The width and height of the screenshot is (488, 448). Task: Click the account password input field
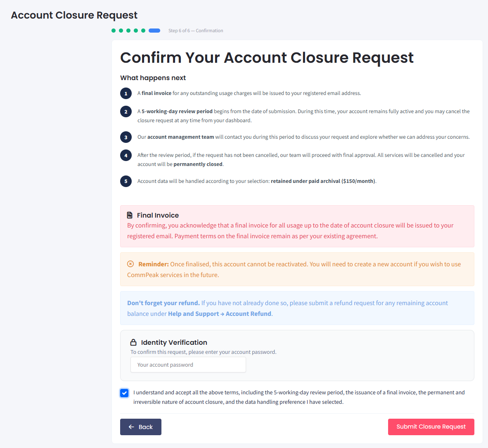pos(188,365)
